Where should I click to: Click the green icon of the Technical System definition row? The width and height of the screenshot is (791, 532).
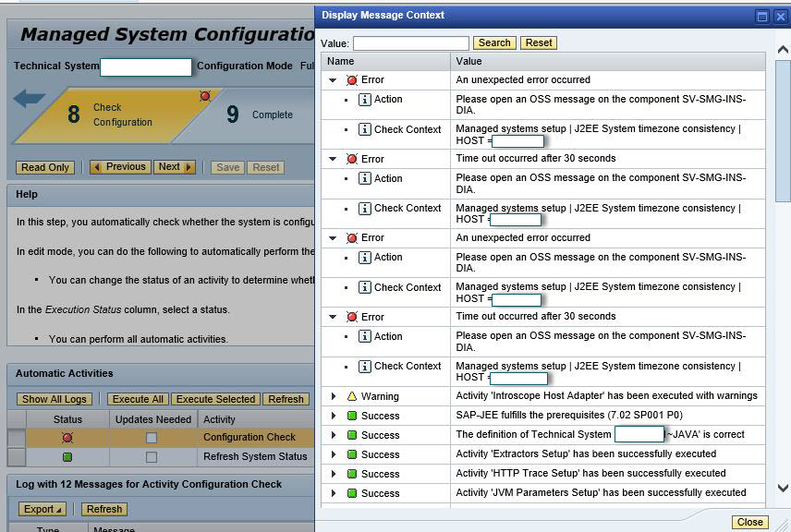tap(352, 435)
